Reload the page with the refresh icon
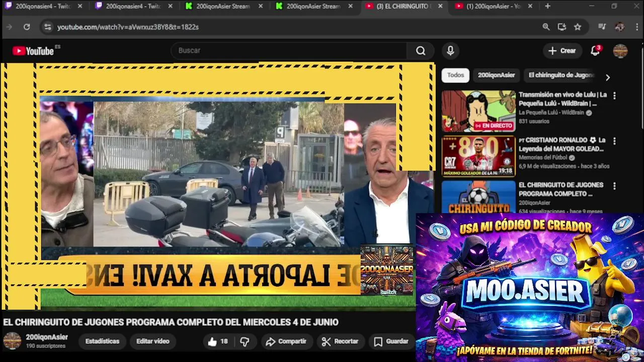The height and width of the screenshot is (362, 644). tap(27, 27)
